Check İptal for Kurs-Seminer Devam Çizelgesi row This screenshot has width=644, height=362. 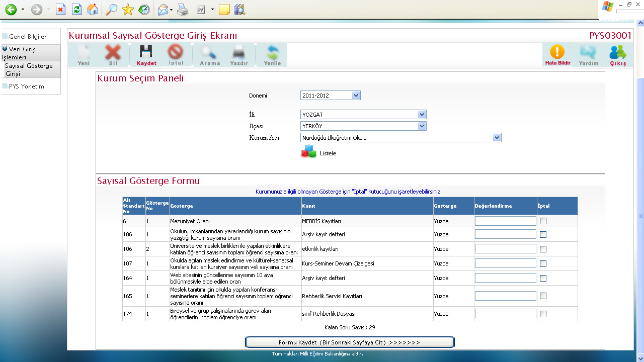[543, 263]
